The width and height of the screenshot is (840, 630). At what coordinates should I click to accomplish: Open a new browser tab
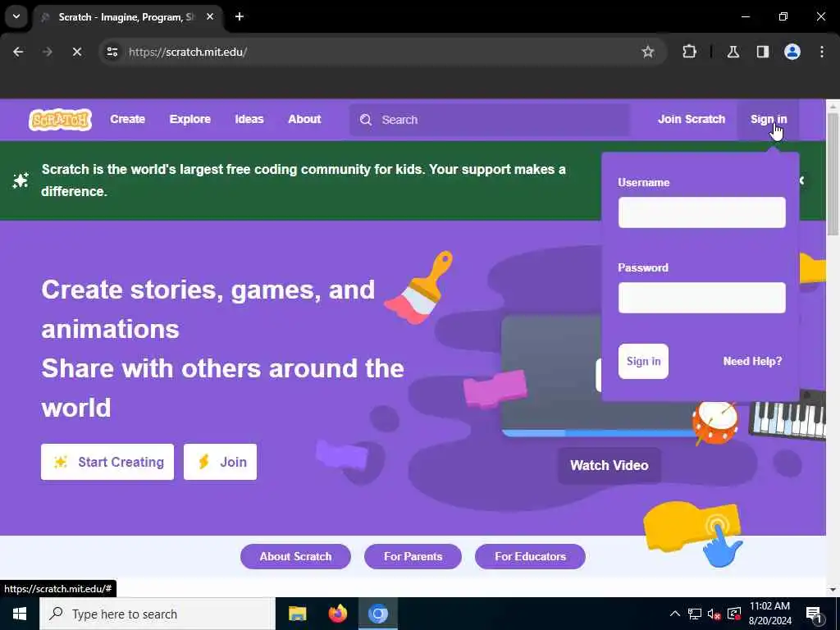[x=240, y=16]
